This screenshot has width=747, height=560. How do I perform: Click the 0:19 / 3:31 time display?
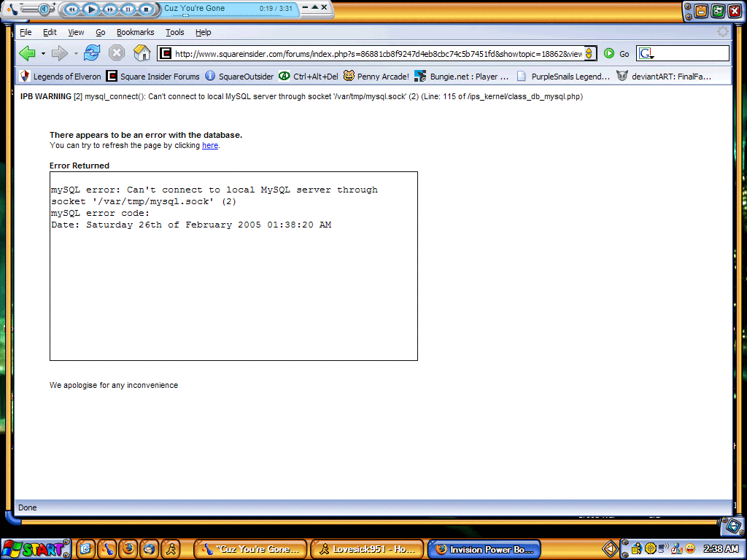[x=276, y=9]
